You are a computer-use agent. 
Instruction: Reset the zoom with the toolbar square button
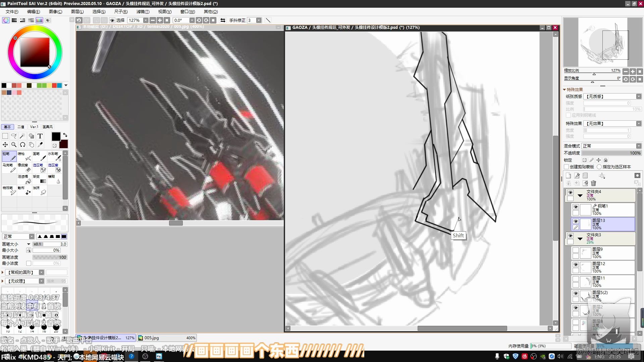167,20
